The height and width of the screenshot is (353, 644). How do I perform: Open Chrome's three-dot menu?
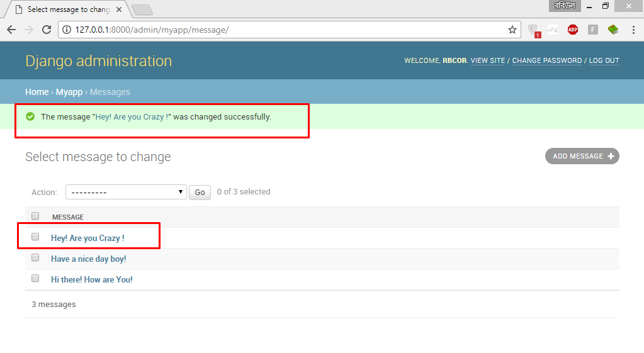633,30
